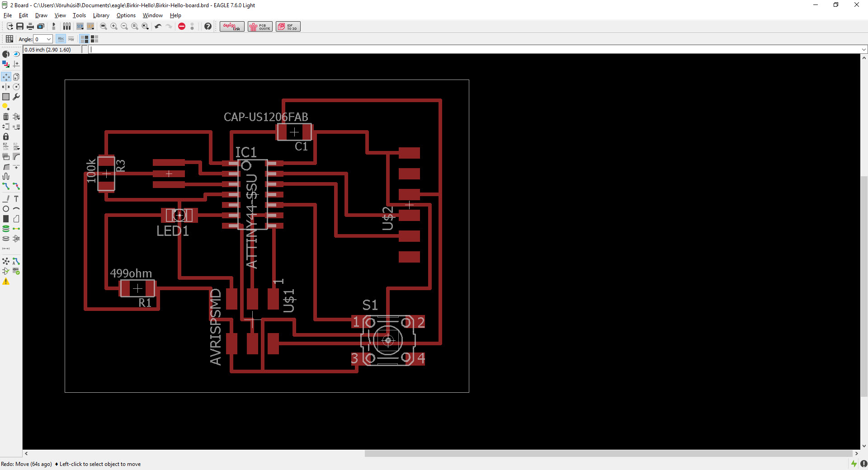This screenshot has height=470, width=868.
Task: Click the CAM processor icon
Action: pyautogui.click(x=41, y=26)
